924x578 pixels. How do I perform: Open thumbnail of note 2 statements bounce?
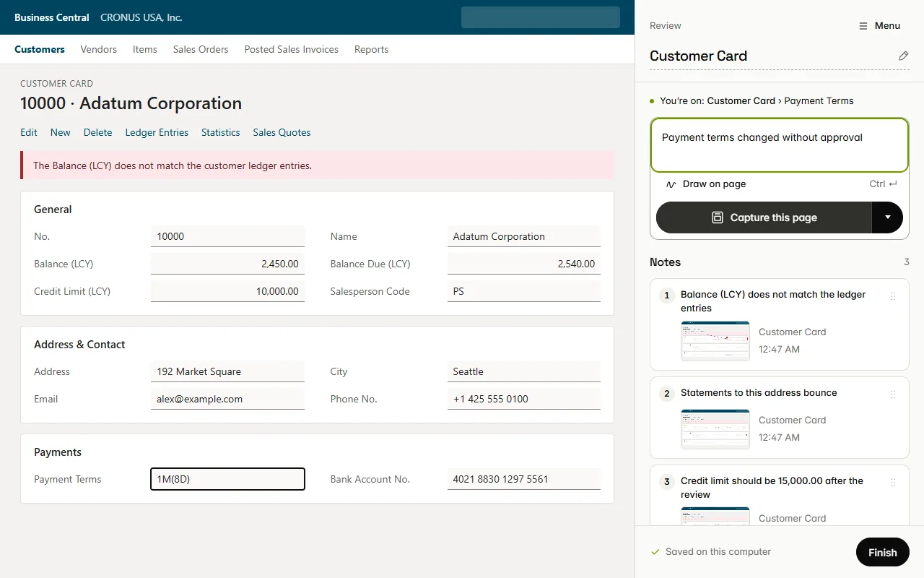[x=715, y=429]
